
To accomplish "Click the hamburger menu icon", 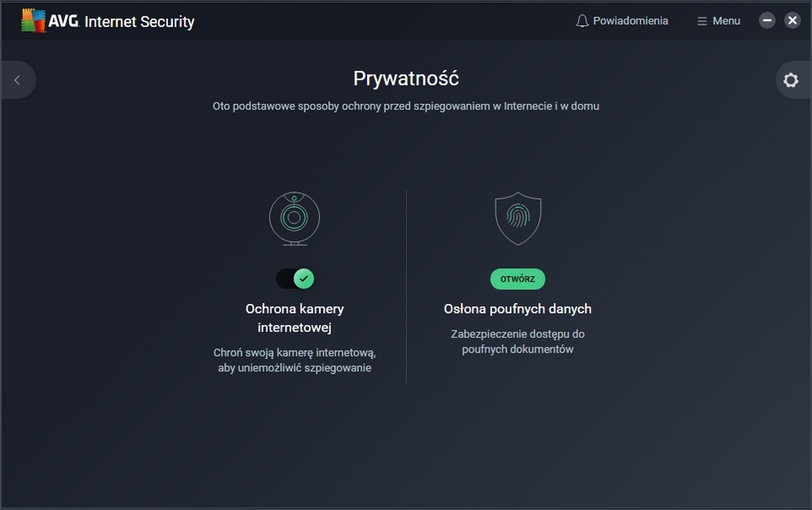I will pyautogui.click(x=702, y=21).
